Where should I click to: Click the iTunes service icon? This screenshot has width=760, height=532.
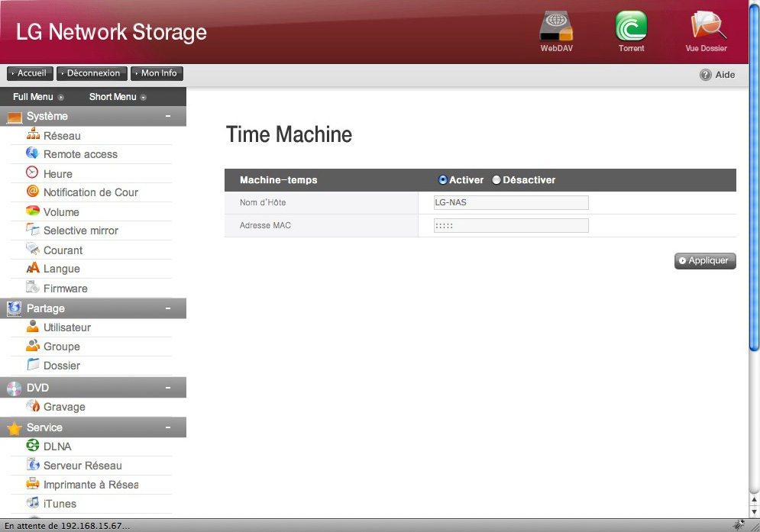[x=33, y=503]
